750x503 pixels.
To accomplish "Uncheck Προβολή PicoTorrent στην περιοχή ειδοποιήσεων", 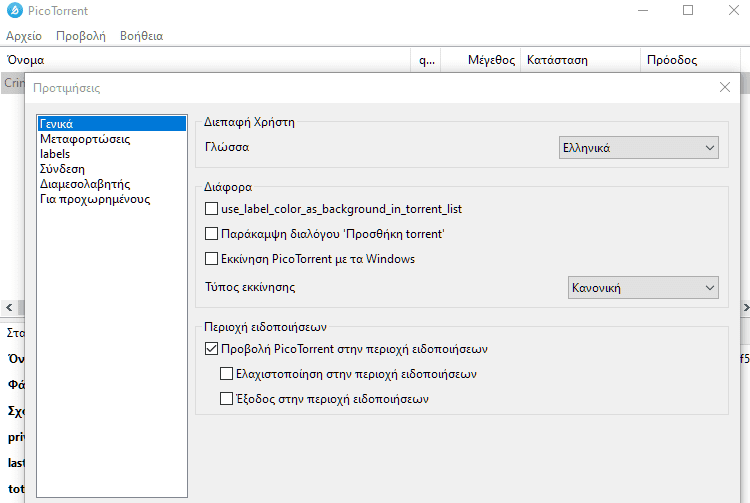I will (x=211, y=349).
